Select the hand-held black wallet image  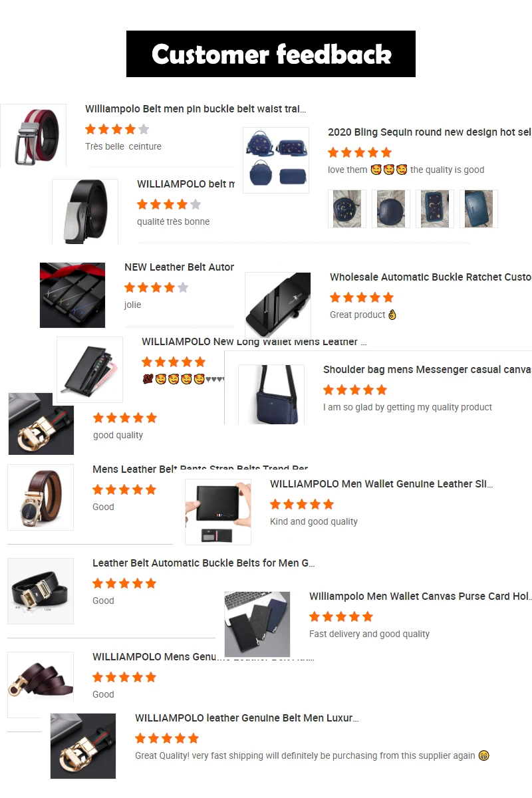pos(218,512)
